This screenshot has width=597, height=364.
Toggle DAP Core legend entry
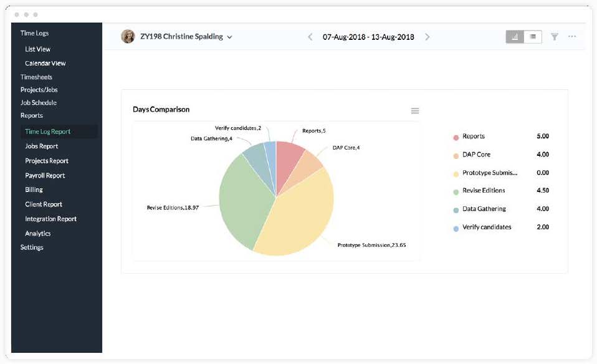(475, 155)
